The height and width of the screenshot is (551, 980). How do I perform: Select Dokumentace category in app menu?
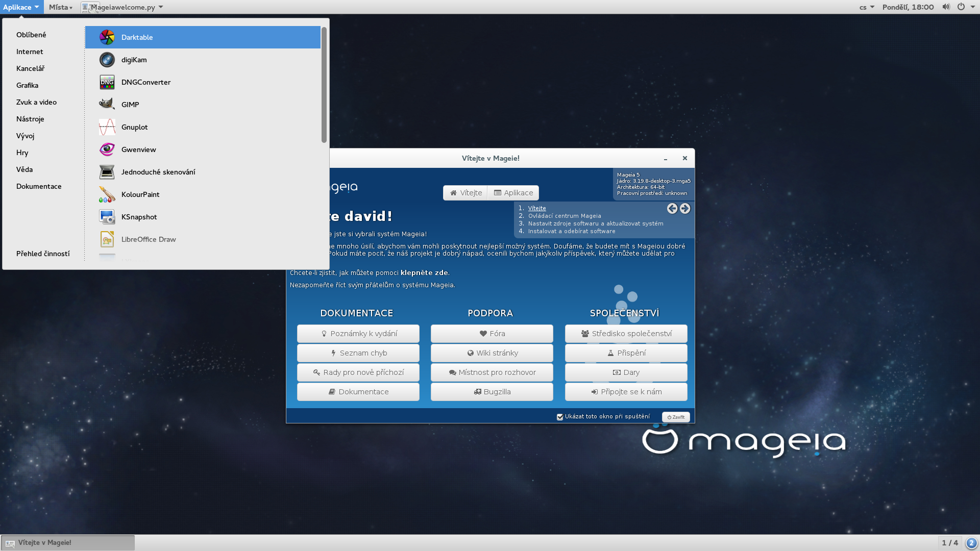pyautogui.click(x=39, y=186)
